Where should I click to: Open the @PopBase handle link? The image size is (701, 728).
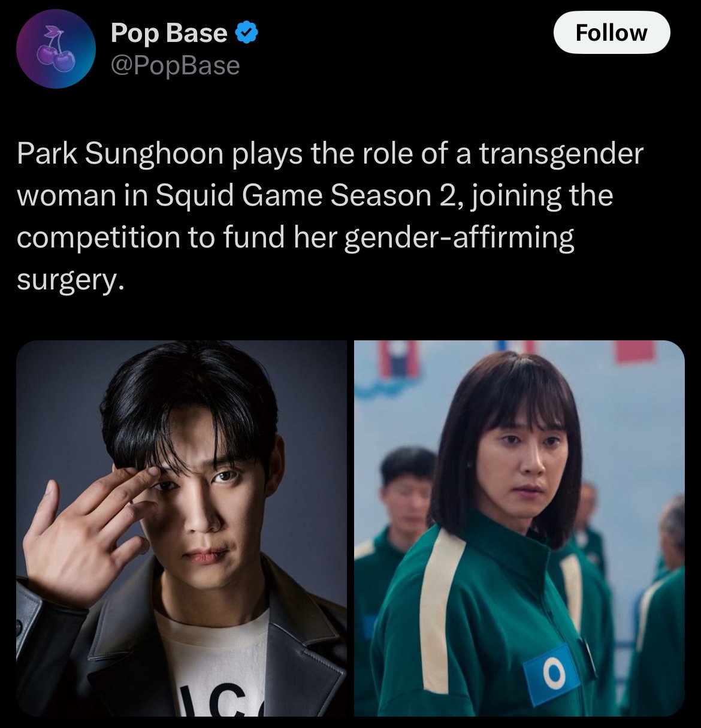tap(175, 65)
